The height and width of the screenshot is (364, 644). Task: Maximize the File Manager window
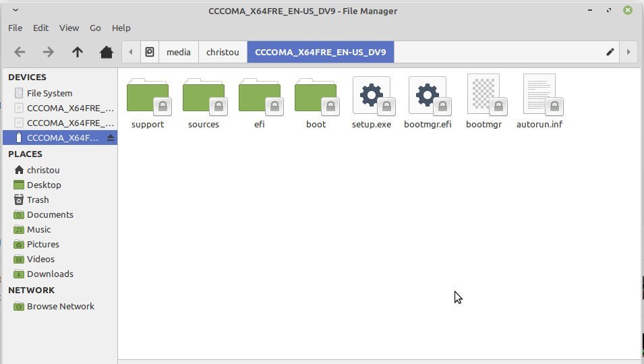609,10
